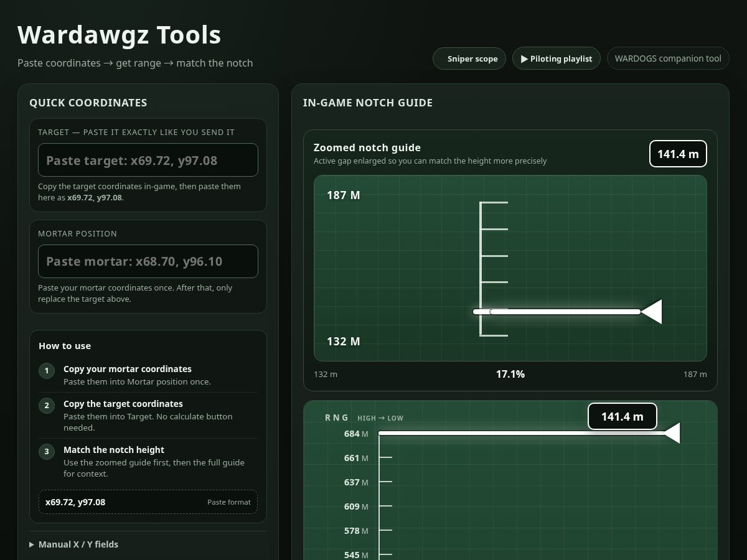This screenshot has height=560, width=747.
Task: Click the 132 m footer label under zoomed guide
Action: tap(326, 374)
